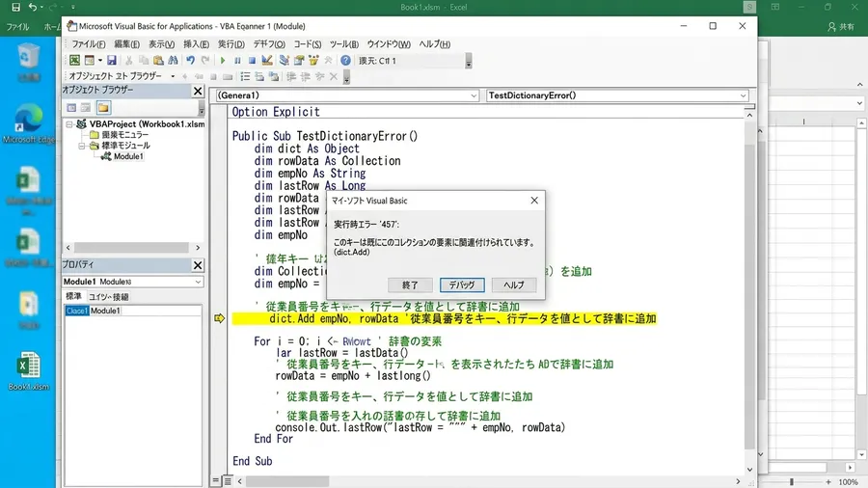Switch to the 標準 tab in the properties panel

coord(73,297)
